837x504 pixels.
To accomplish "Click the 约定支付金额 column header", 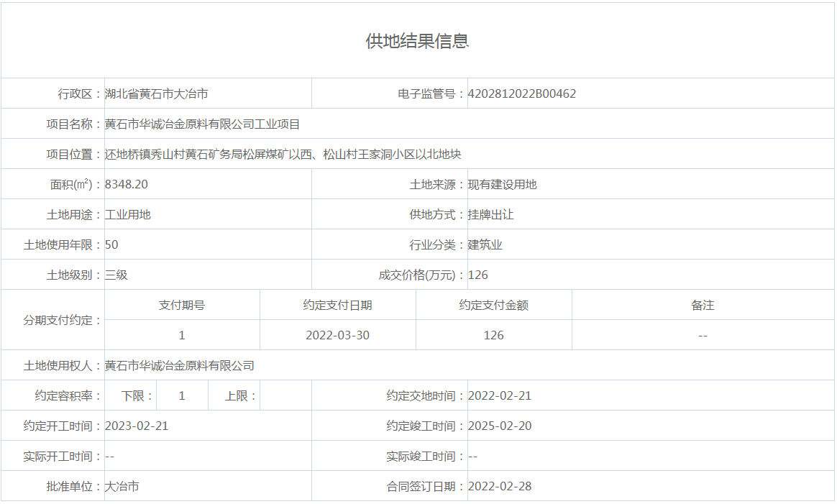I will (494, 306).
